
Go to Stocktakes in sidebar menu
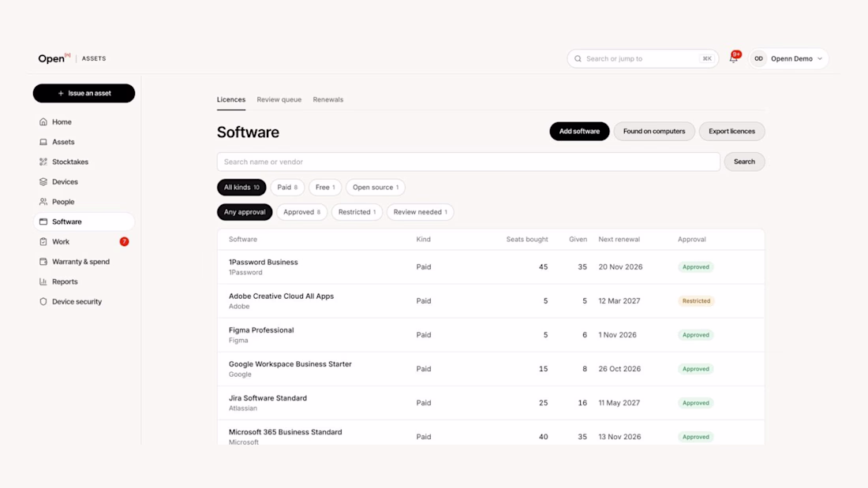tap(84, 162)
